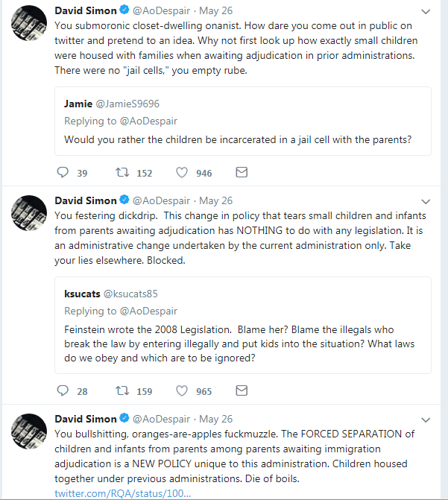Click the David Simon name on first tweet
This screenshot has height=500, width=448.
[86, 11]
